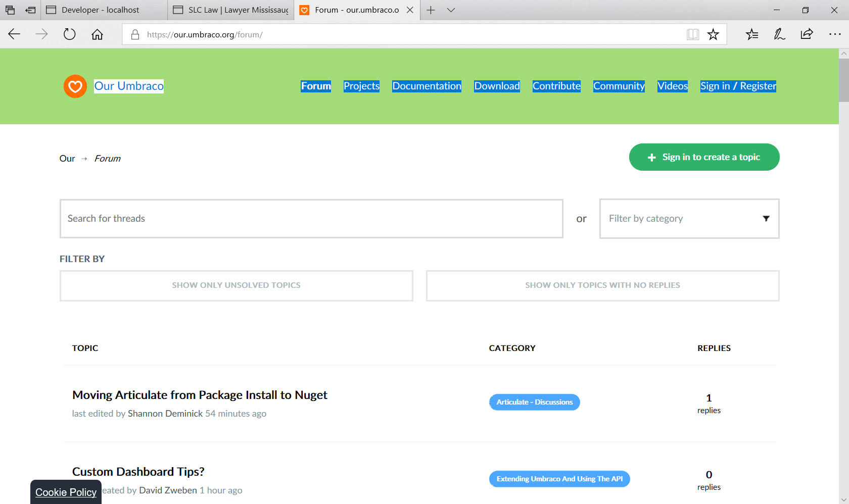Click Extending Umbraco And Using The API badge
This screenshot has height=504, width=849.
pos(559,479)
